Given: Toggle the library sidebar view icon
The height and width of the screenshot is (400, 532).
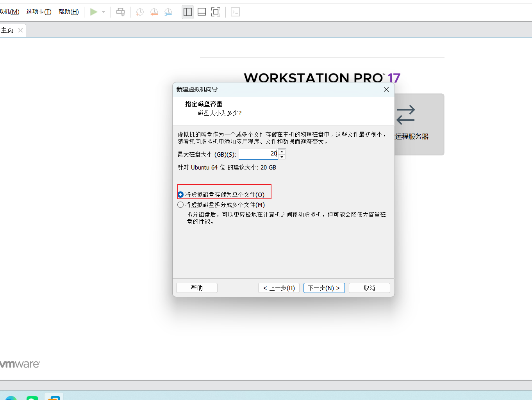Looking at the screenshot, I should [187, 12].
